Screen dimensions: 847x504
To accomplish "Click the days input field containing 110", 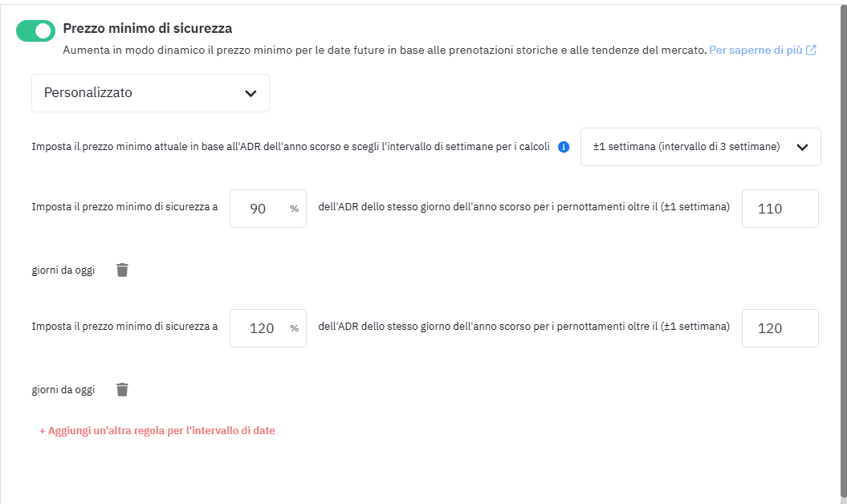I will pyautogui.click(x=780, y=209).
